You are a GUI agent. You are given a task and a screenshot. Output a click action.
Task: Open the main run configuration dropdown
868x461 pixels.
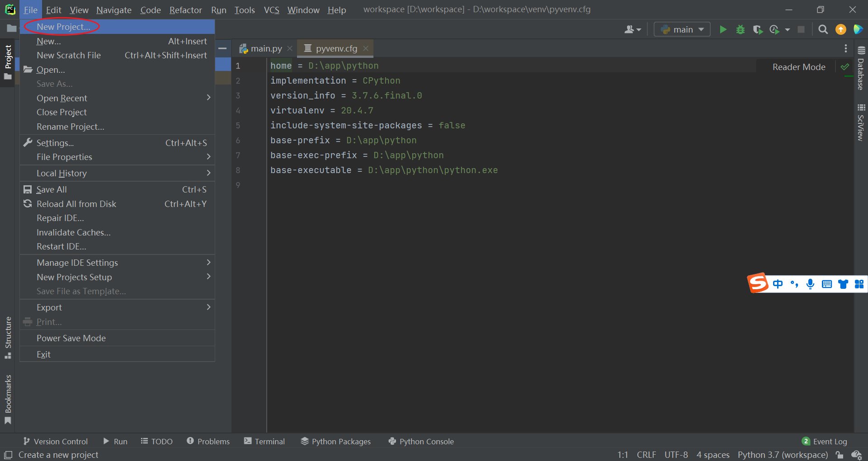pos(682,29)
